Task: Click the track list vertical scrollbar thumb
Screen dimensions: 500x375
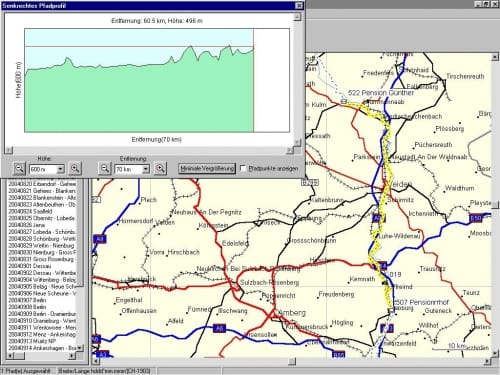Action: 80,233
